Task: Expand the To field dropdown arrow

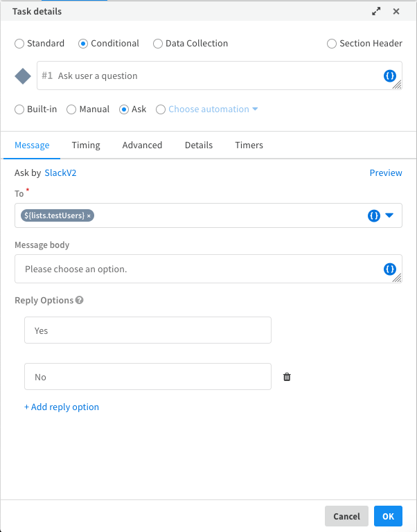Action: click(x=389, y=215)
